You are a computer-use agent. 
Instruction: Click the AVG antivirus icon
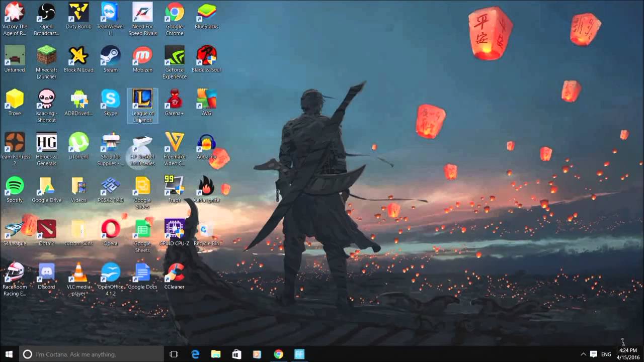(206, 103)
